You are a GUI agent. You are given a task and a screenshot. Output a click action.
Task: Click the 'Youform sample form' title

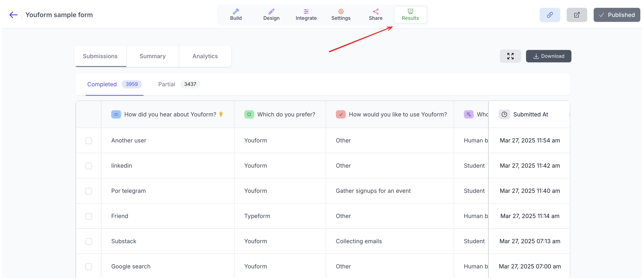(x=59, y=15)
